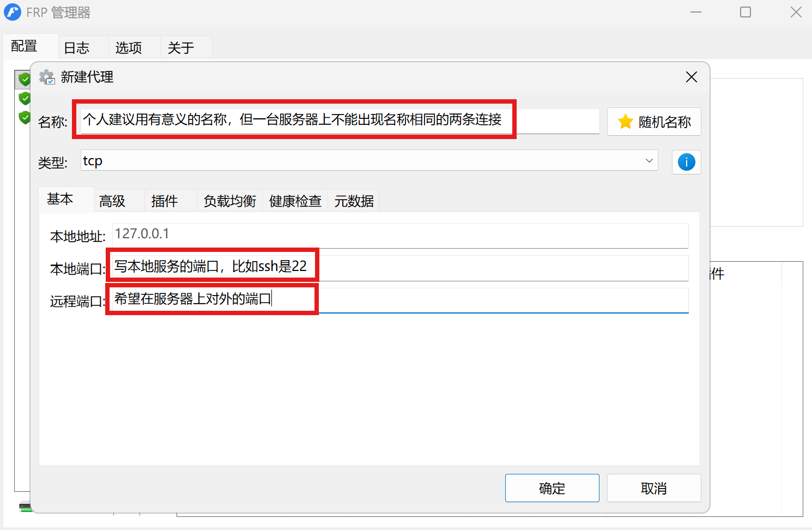Click the 新建代理 dialog title text
Screen dimensions: 812x530
point(87,77)
